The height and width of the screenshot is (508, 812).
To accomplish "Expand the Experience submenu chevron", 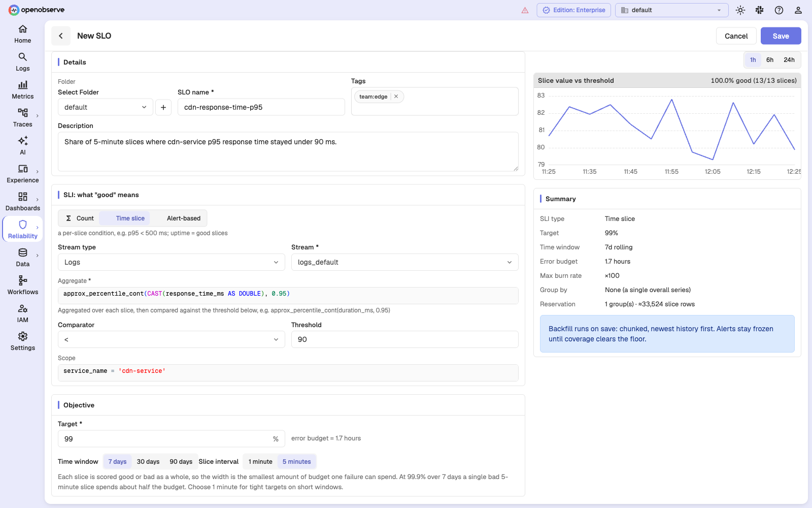I will point(38,172).
